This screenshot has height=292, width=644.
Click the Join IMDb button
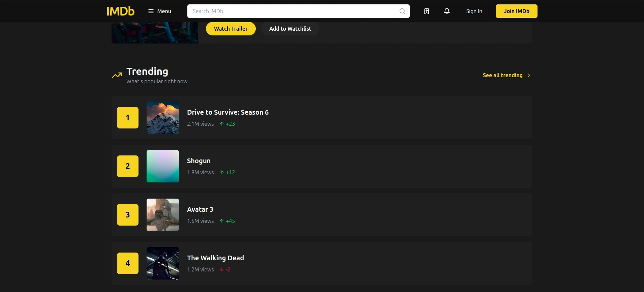516,11
